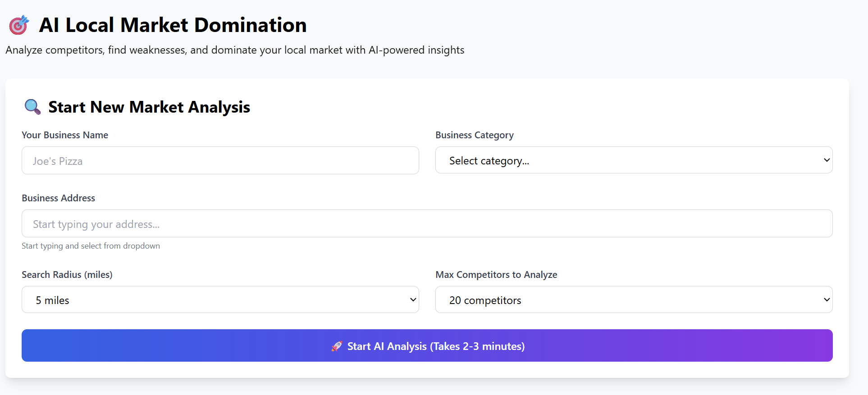The image size is (868, 395).
Task: Open the Business Category dropdown
Action: [x=633, y=160]
